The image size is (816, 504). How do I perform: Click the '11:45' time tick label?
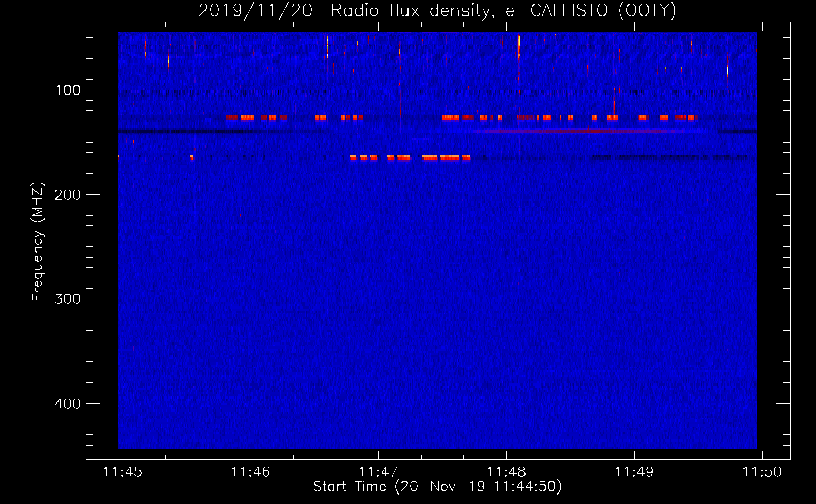pos(123,472)
